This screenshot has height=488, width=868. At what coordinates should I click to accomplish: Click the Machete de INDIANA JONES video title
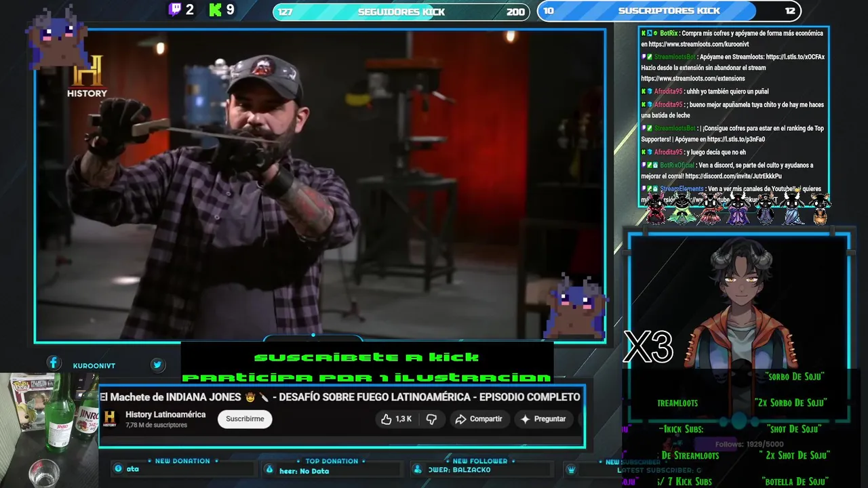(340, 397)
